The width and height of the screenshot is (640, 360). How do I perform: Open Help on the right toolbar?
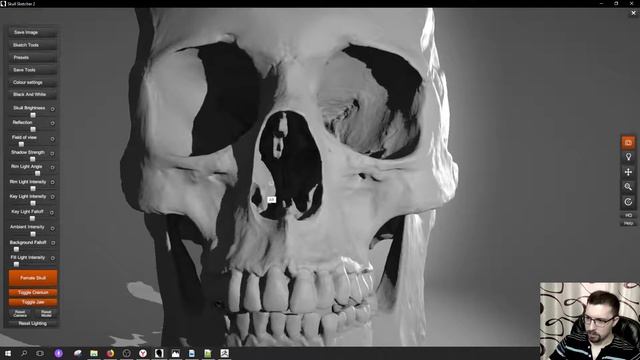pyautogui.click(x=628, y=223)
